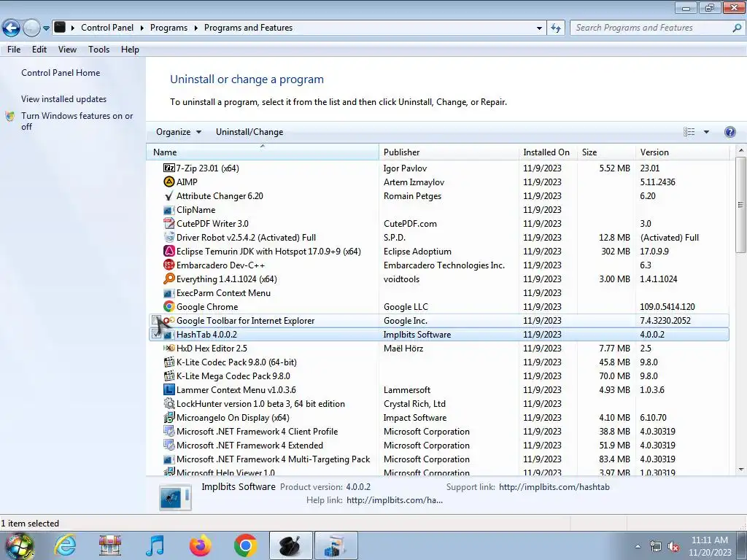Click the list scrollbar down arrow

click(x=741, y=470)
